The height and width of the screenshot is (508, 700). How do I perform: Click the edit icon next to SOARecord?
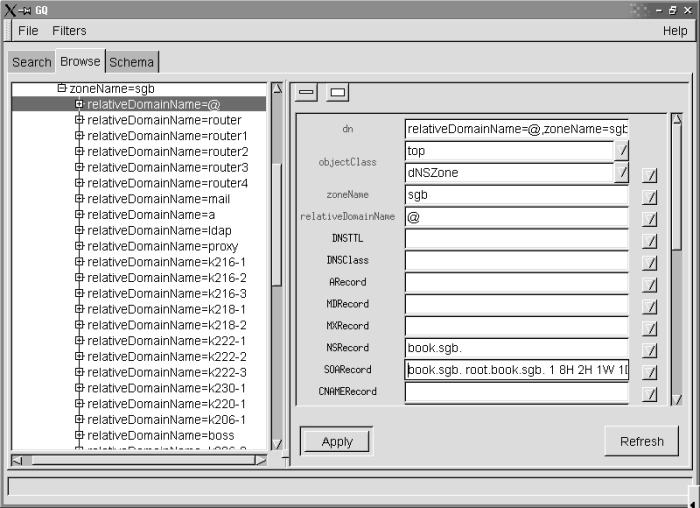point(650,372)
